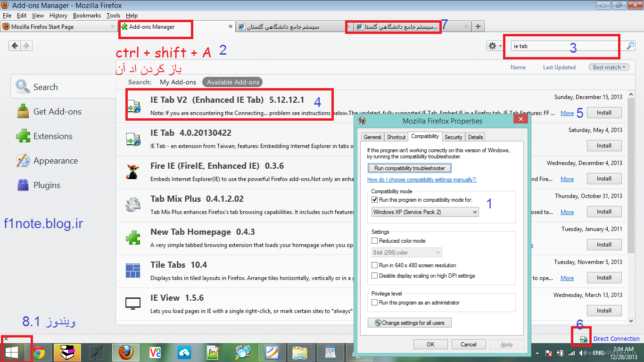Open the gear tools menu for all add-ons
The height and width of the screenshot is (362, 644).
click(x=495, y=46)
